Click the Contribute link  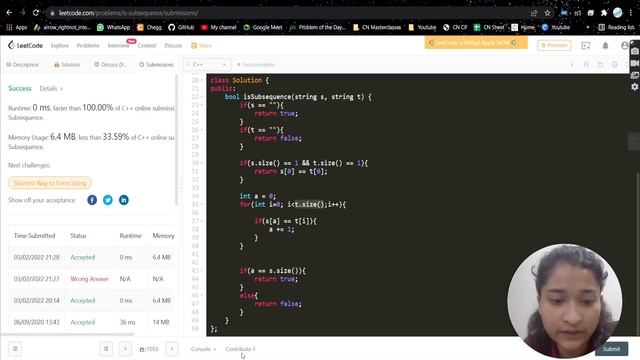tap(240, 349)
